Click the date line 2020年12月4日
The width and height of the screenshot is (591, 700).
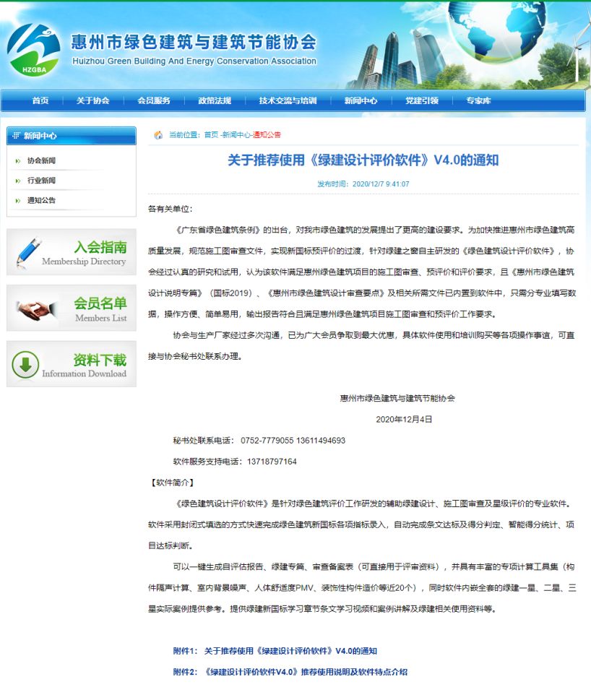(x=404, y=419)
